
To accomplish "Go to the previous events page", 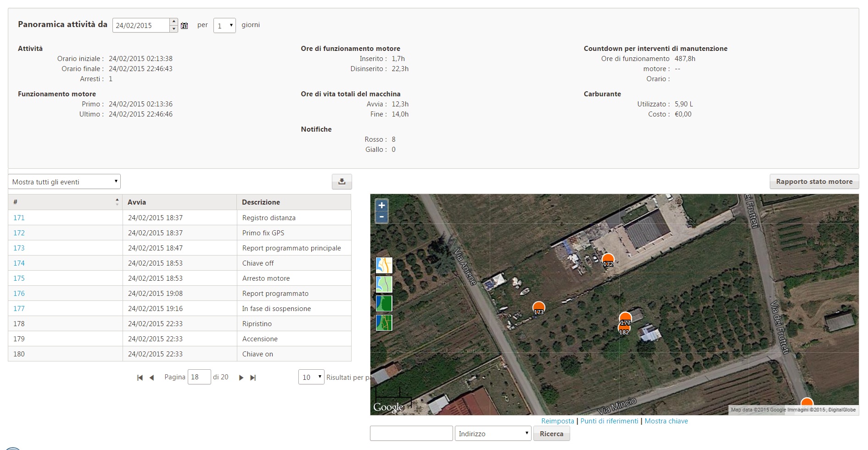I will pos(151,378).
